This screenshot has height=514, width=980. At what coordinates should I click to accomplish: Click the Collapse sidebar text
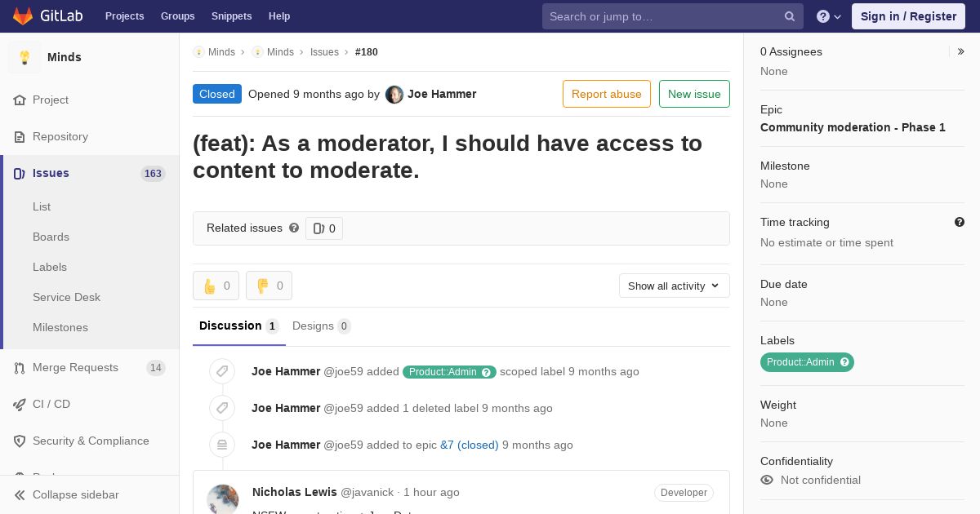coord(76,494)
